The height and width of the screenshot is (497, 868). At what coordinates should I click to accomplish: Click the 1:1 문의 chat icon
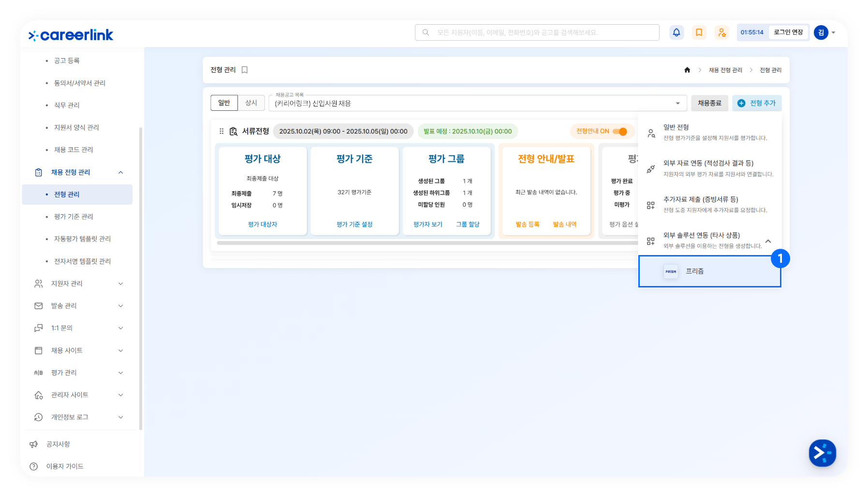coord(39,328)
